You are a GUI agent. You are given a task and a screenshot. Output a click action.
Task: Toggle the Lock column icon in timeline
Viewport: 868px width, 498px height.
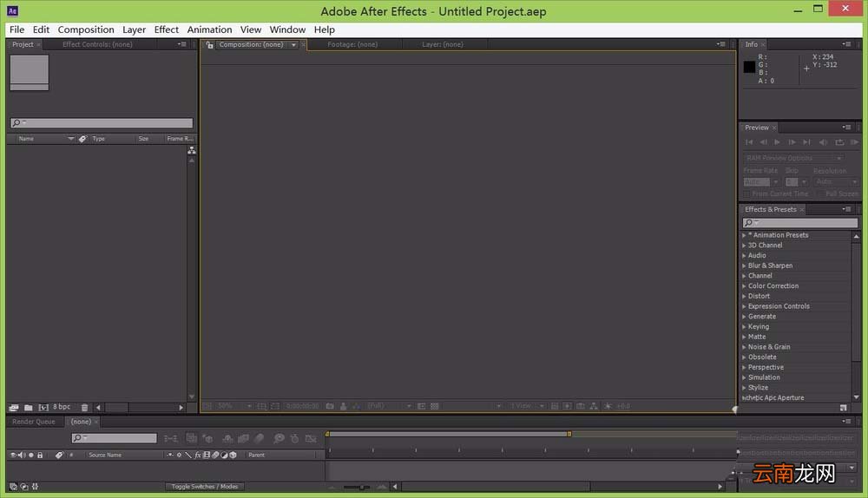point(40,455)
